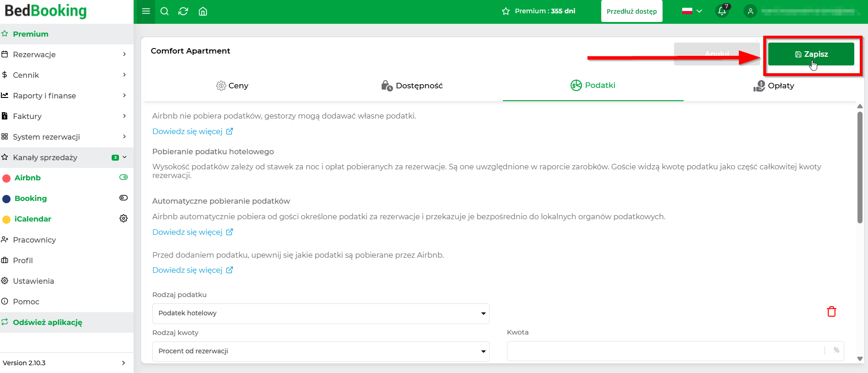Click the Rezerwacje calendar icon
868x373 pixels.
click(5, 54)
